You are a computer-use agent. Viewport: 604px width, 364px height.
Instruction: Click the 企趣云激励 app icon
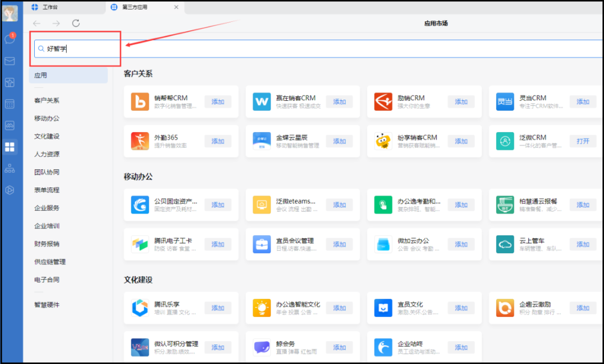tap(505, 308)
